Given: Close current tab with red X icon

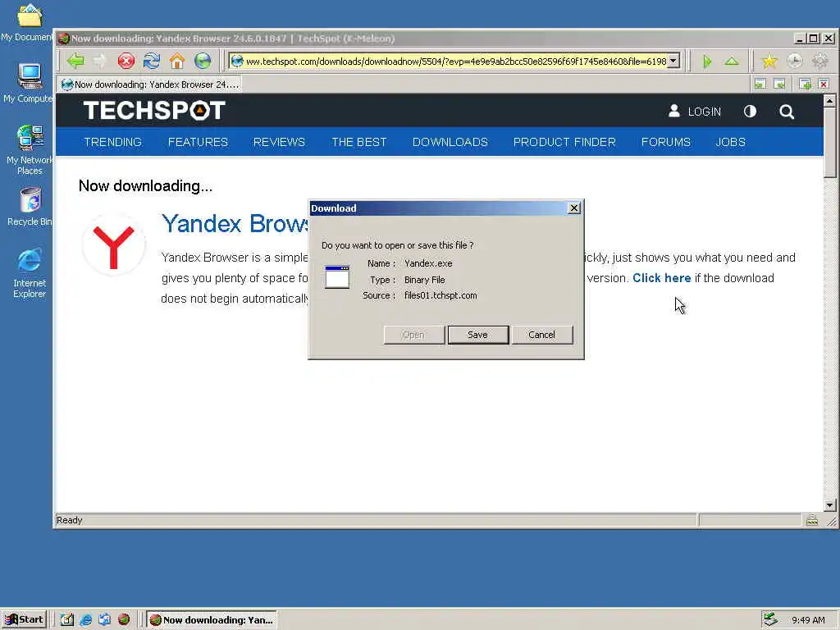Looking at the screenshot, I should click(824, 84).
